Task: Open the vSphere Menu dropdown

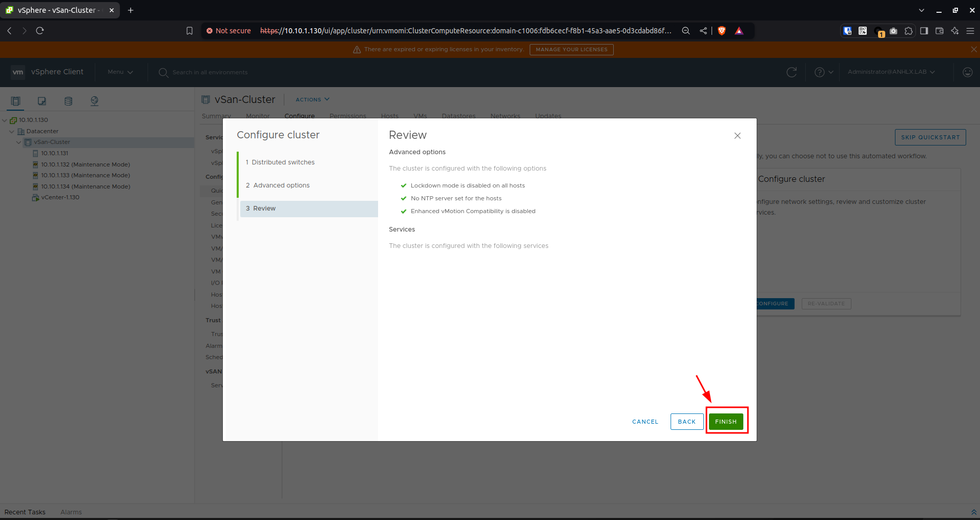Action: (x=120, y=72)
